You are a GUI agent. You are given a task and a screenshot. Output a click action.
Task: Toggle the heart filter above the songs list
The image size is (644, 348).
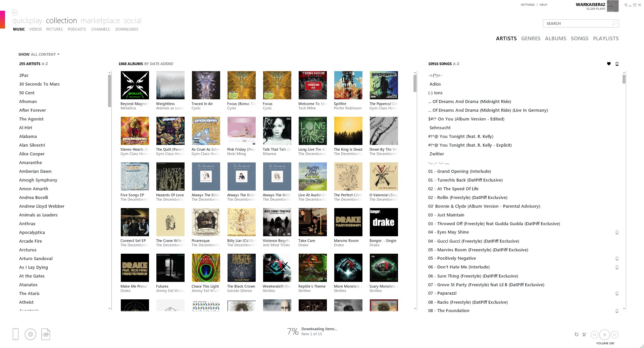pyautogui.click(x=609, y=63)
